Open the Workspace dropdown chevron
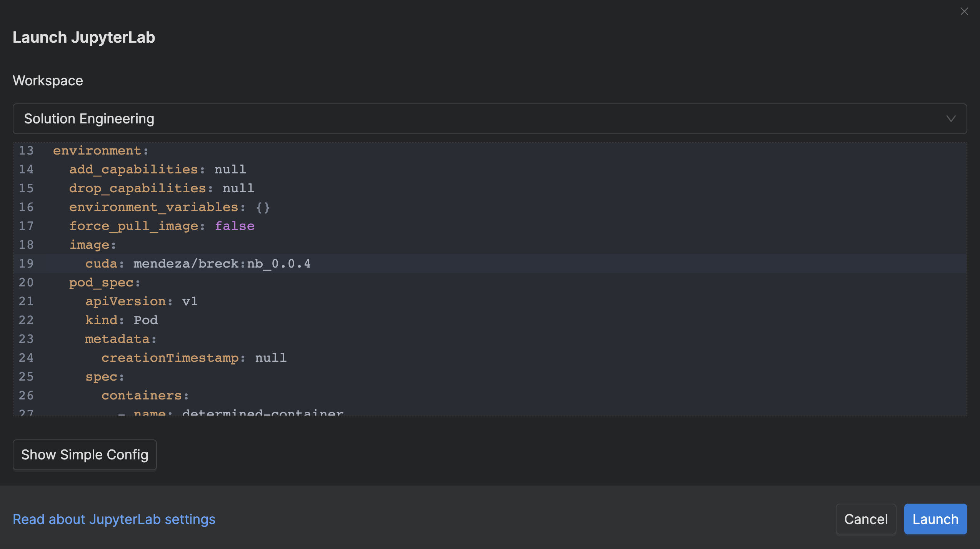The image size is (980, 549). click(x=951, y=119)
